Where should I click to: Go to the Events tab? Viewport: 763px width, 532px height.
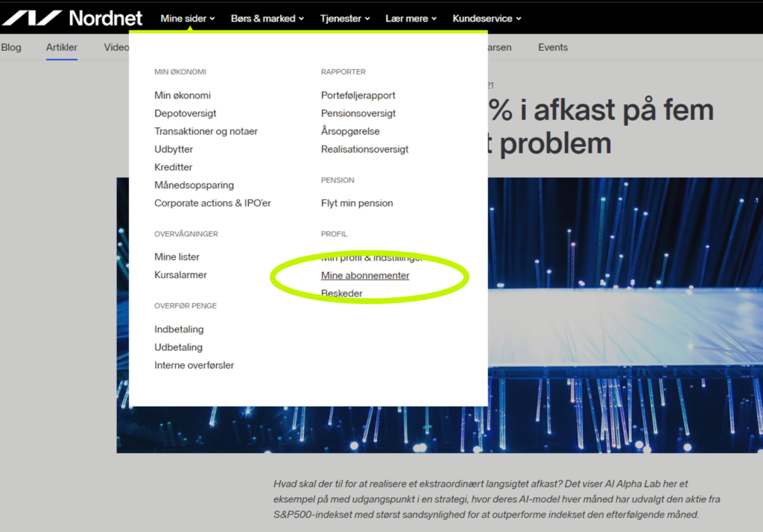coord(553,47)
